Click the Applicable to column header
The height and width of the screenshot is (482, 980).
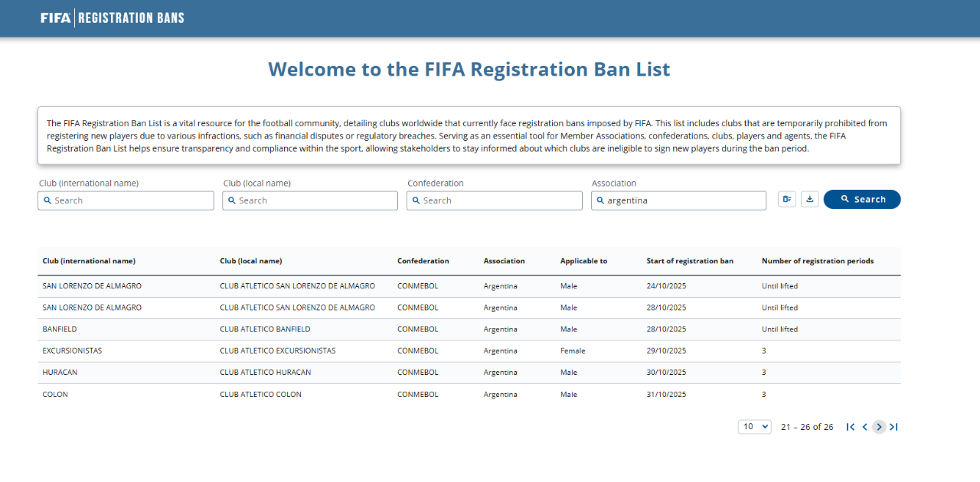point(583,261)
